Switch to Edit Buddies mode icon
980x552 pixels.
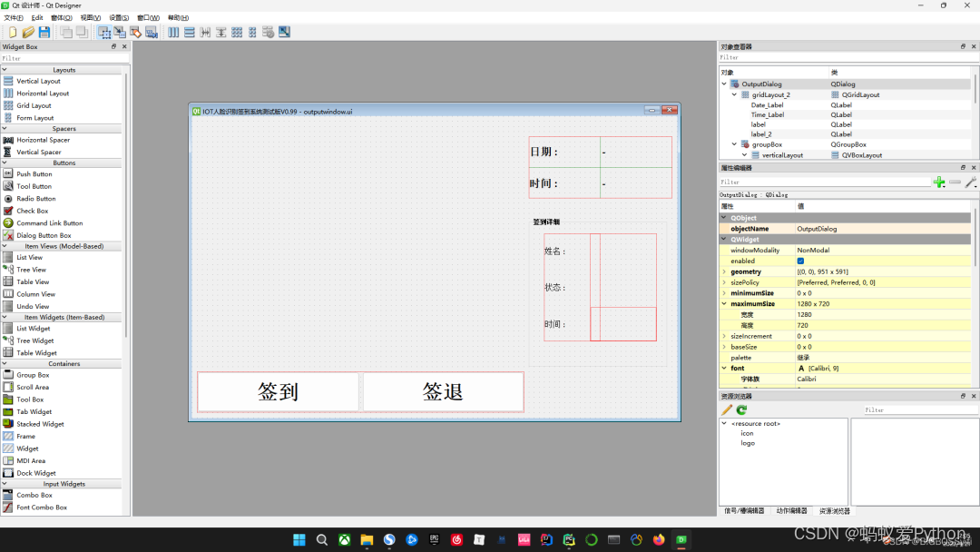(x=135, y=32)
